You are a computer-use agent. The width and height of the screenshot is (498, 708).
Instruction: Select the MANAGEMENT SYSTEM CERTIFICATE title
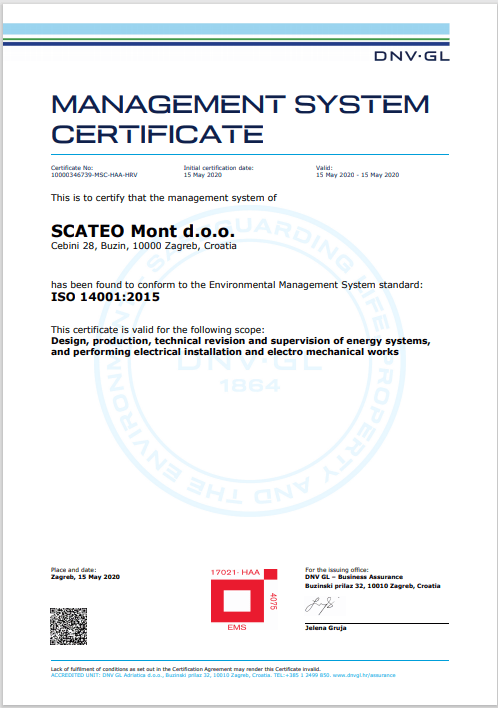240,119
